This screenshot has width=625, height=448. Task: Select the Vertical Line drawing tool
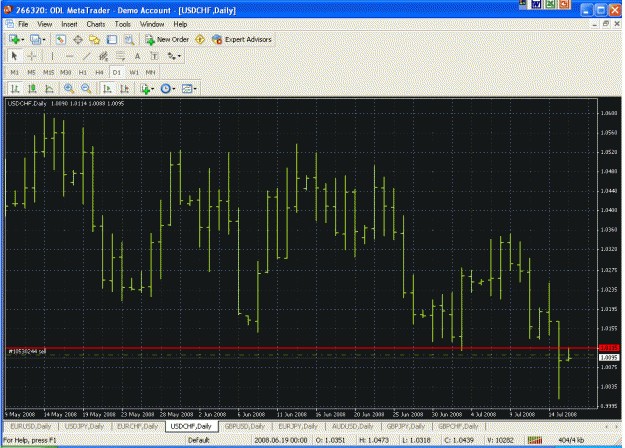(52, 56)
